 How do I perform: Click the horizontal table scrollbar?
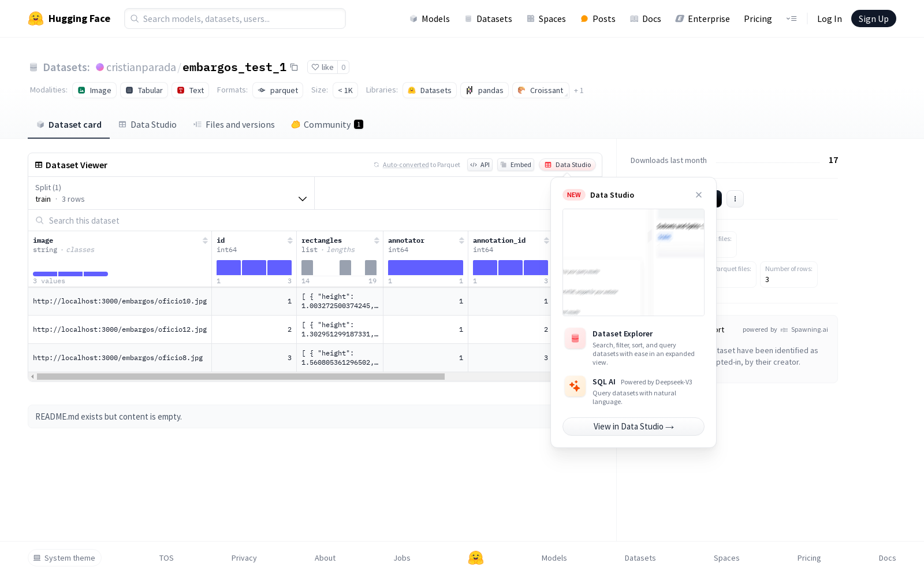click(241, 376)
